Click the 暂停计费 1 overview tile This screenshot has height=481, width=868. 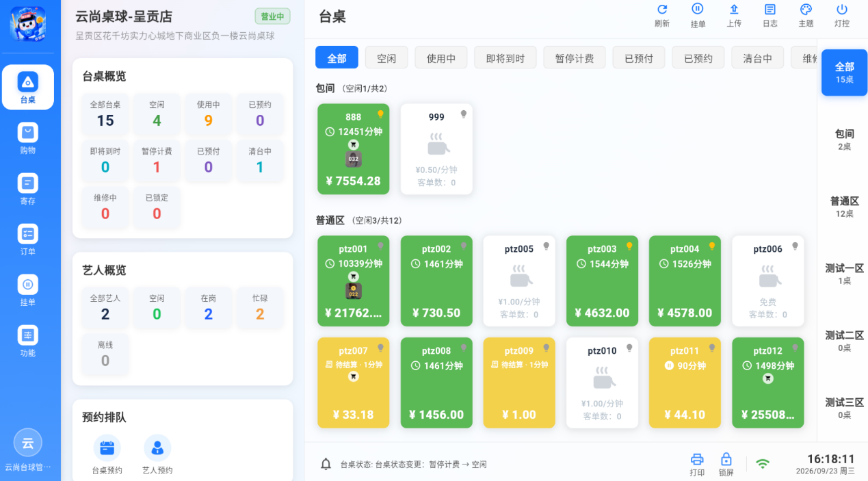[157, 160]
